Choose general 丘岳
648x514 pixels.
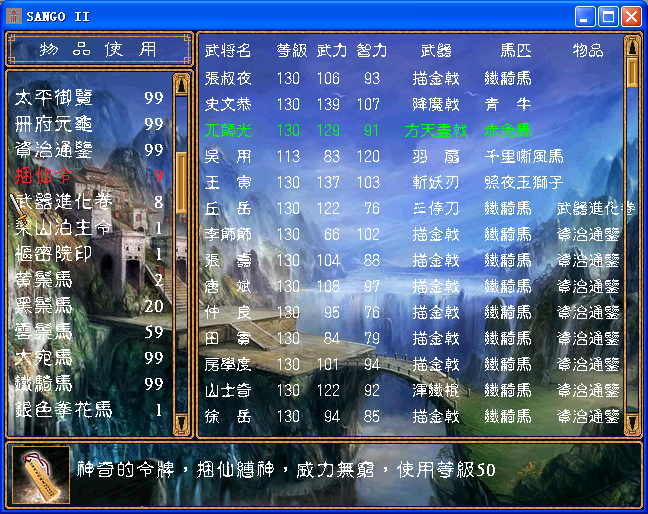(x=228, y=209)
